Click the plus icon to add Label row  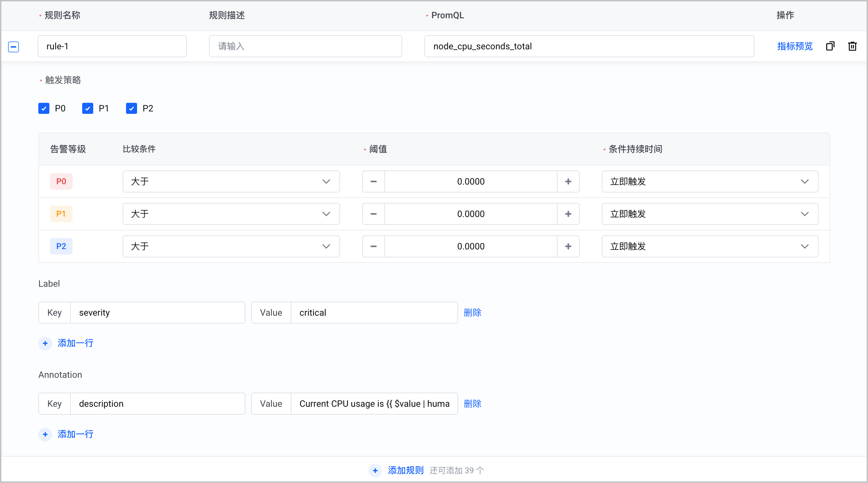[x=45, y=343]
